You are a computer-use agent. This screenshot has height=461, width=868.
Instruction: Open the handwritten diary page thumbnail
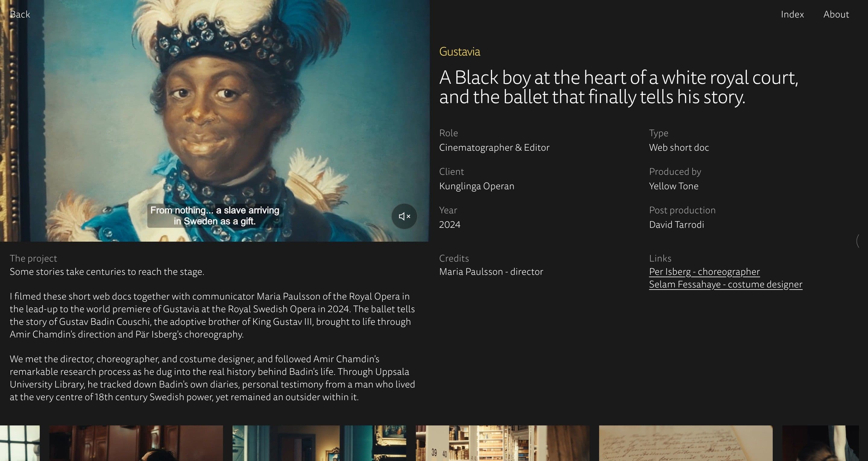point(686,443)
